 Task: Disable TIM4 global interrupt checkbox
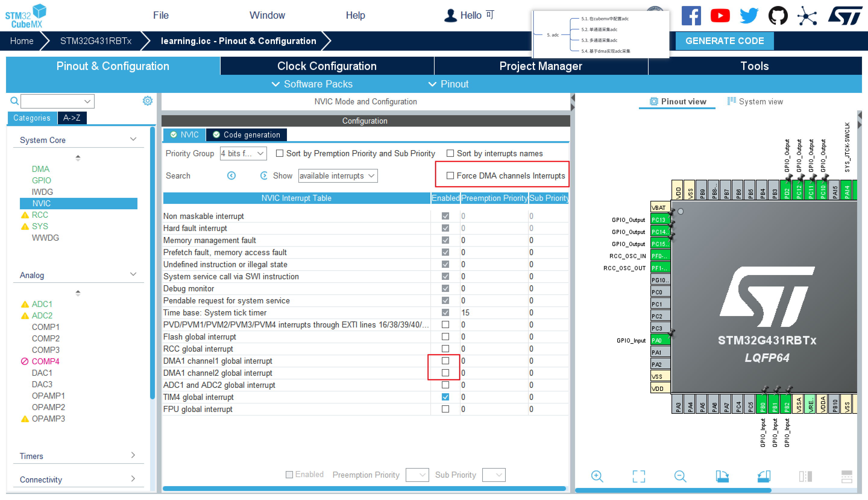pos(445,397)
